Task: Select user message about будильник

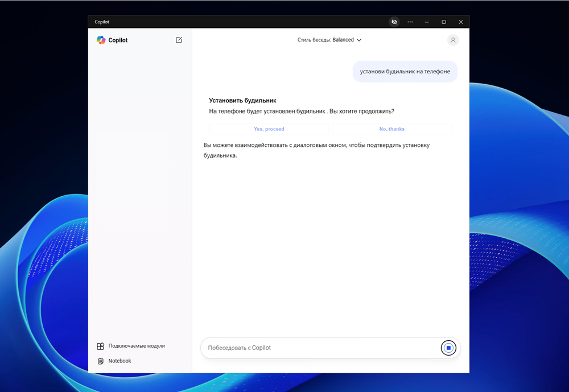Action: pyautogui.click(x=405, y=72)
